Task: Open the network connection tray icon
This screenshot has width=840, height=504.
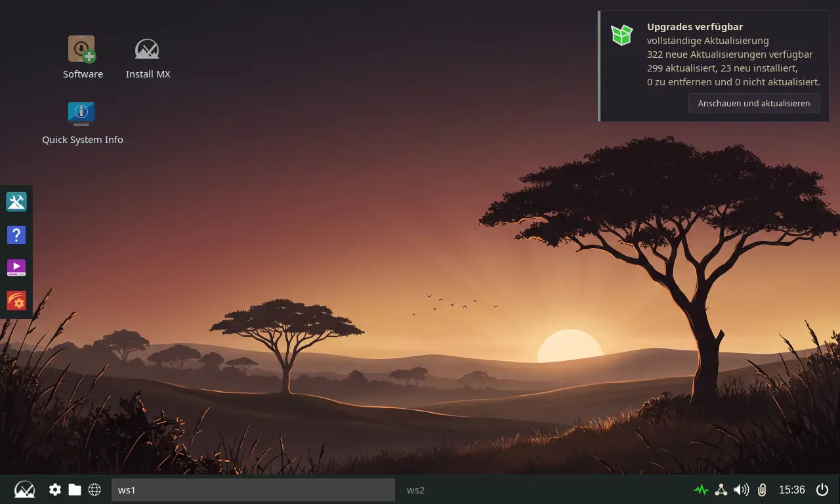Action: (x=721, y=490)
